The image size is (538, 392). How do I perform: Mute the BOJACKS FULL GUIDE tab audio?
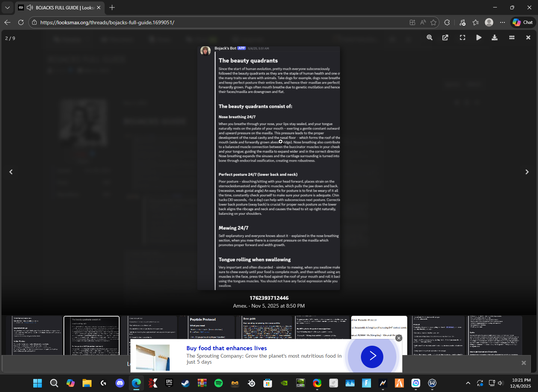[30, 7]
